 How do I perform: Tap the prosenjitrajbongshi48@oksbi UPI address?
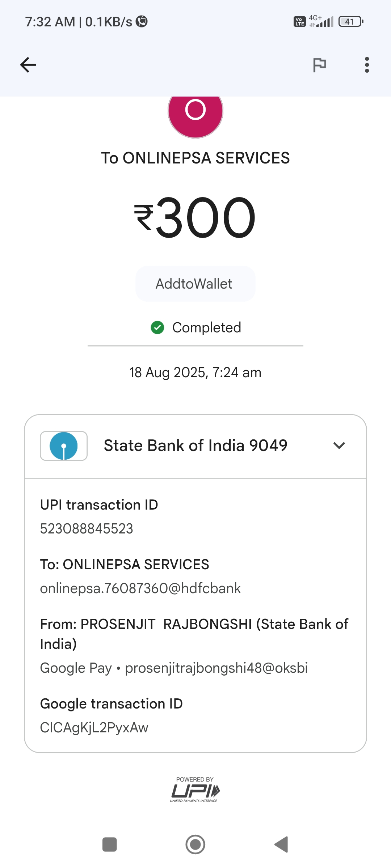click(216, 668)
